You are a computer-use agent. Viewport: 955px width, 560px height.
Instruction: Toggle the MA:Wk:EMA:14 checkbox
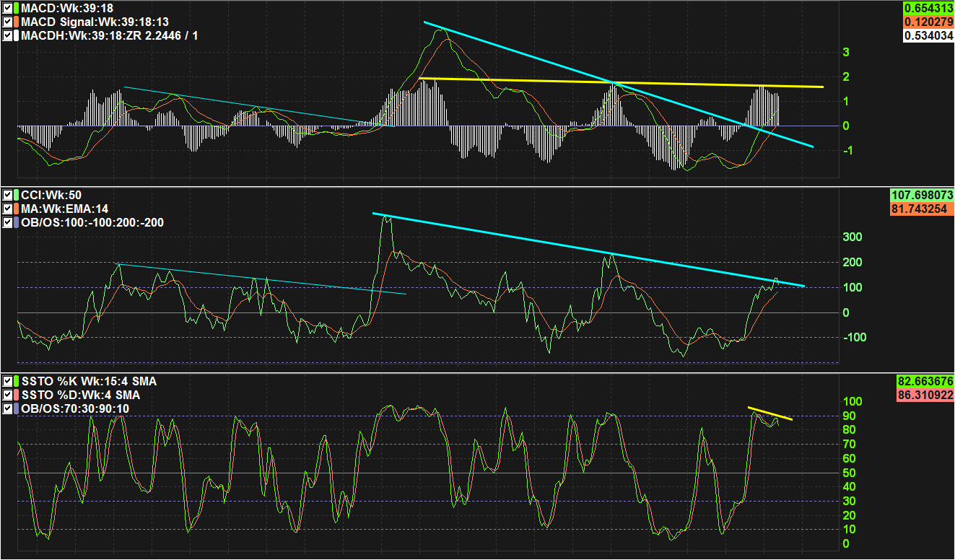(7, 209)
